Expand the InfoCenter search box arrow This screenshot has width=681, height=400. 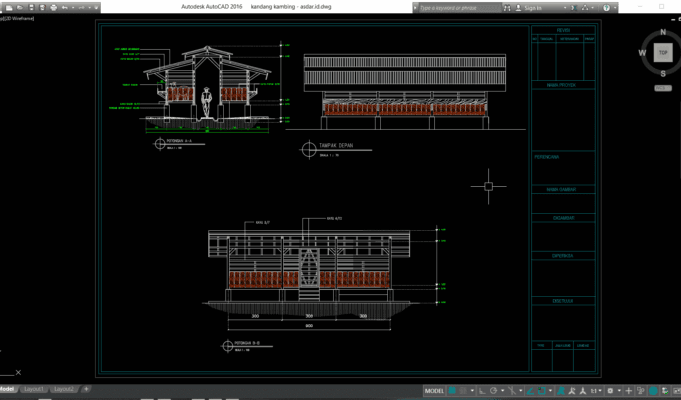click(415, 8)
